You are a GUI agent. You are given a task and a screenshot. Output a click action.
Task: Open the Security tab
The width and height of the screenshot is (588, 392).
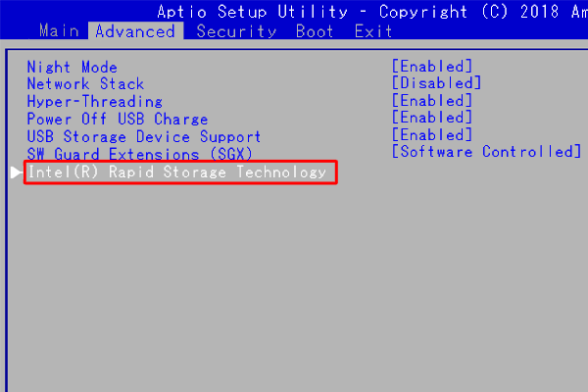[236, 31]
